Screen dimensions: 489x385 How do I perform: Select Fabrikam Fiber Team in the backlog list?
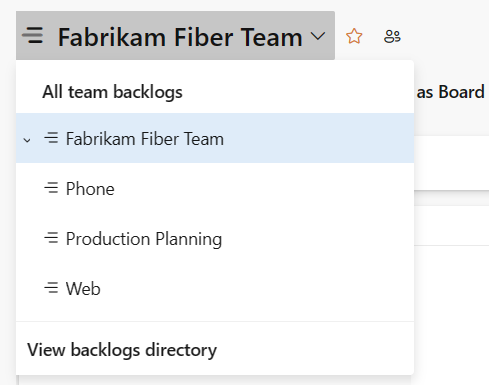[x=215, y=138]
